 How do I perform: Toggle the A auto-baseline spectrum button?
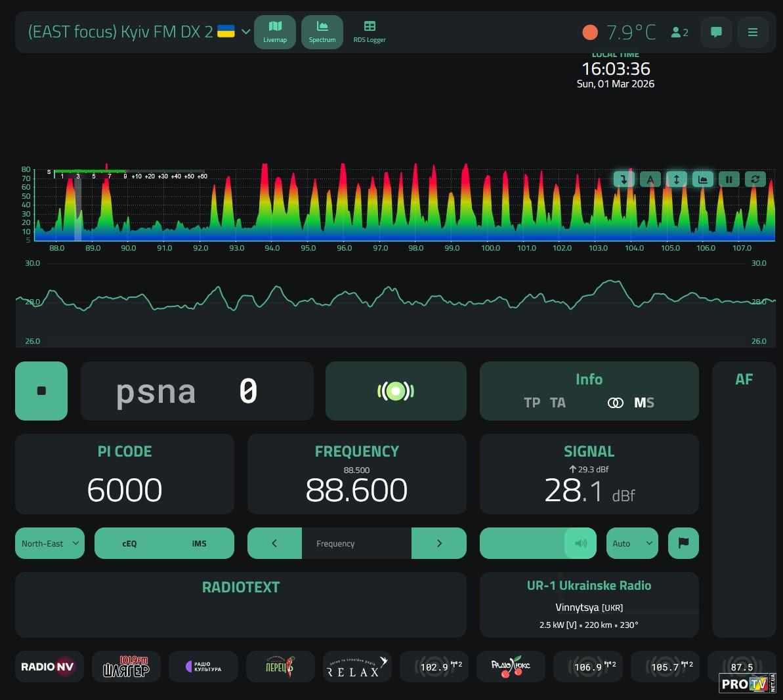tap(650, 179)
